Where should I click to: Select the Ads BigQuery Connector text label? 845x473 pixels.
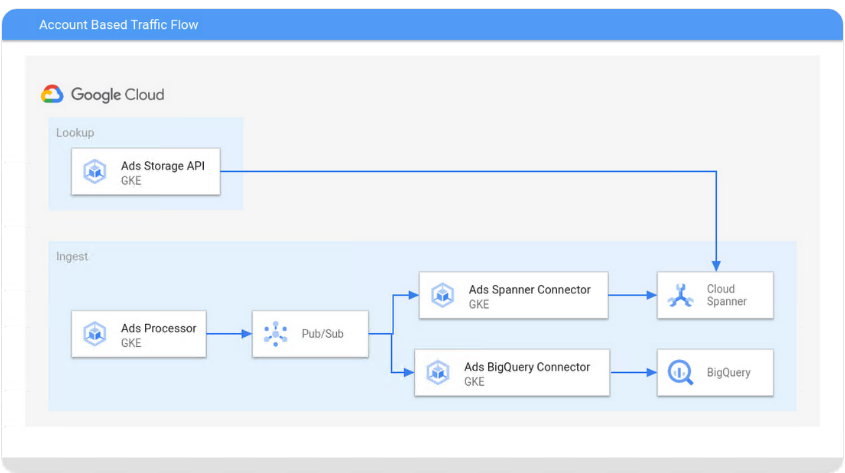coord(527,367)
